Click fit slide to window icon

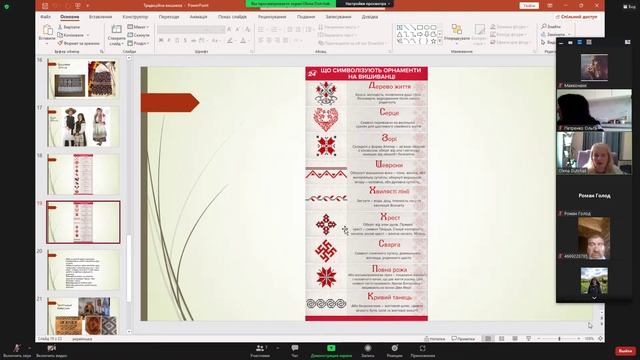pos(600,339)
